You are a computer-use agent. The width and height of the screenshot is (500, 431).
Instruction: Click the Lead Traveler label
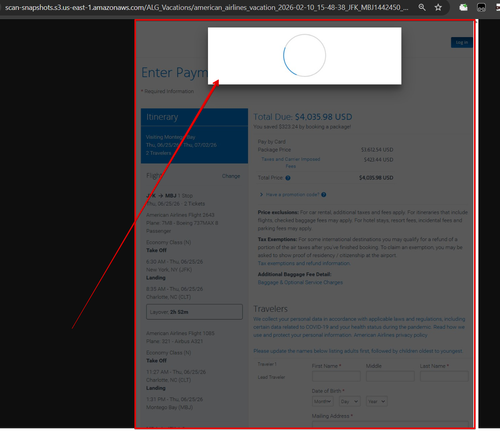tap(271, 377)
